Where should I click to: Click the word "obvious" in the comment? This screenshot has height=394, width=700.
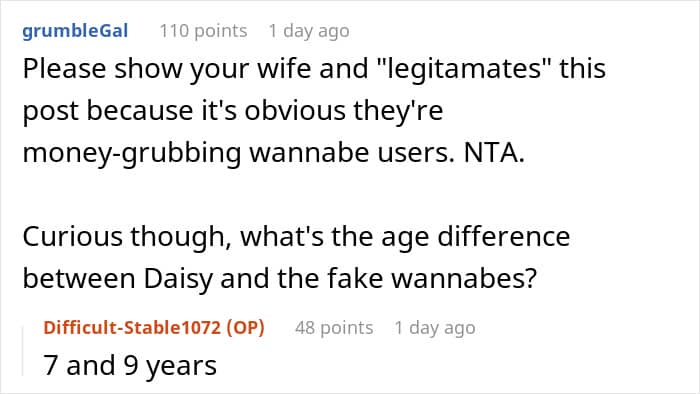[x=295, y=110]
